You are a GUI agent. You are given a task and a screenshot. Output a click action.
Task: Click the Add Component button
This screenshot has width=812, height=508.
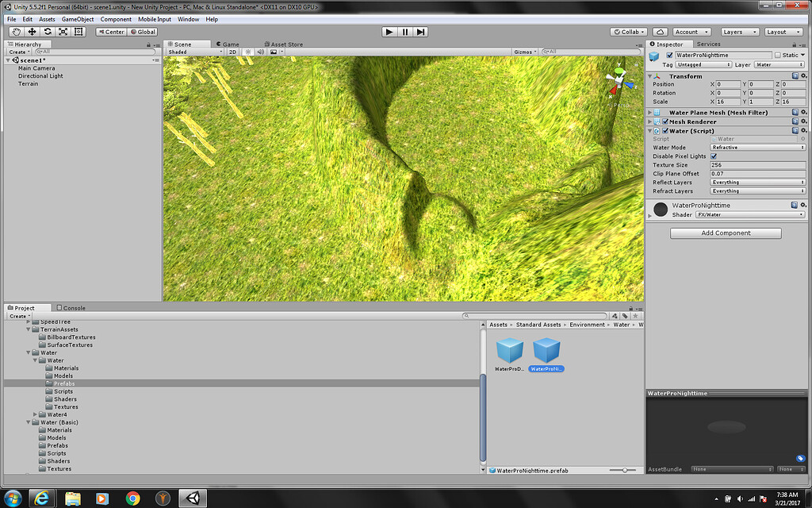725,233
